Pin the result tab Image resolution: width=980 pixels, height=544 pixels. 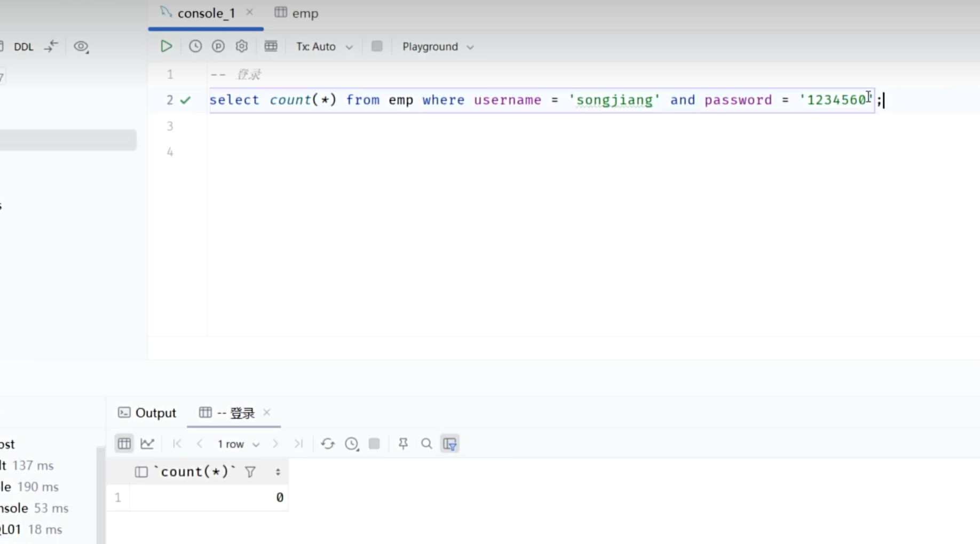coord(404,444)
